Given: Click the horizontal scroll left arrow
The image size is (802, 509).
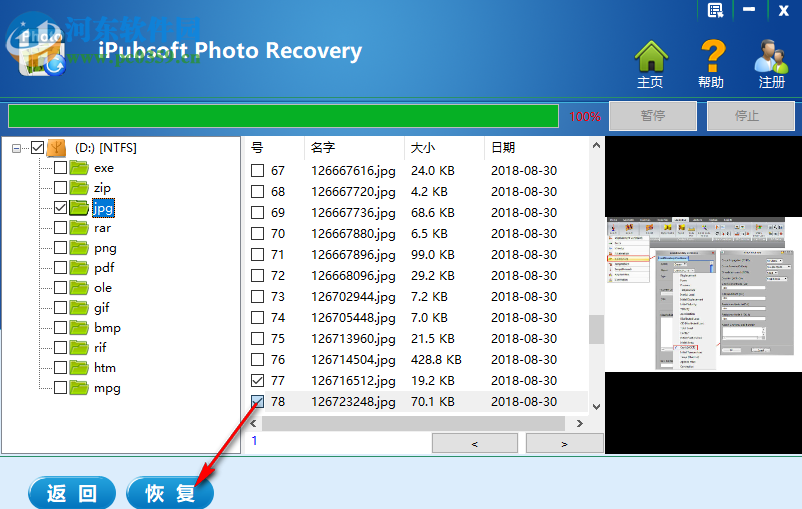Looking at the screenshot, I should [x=253, y=423].
